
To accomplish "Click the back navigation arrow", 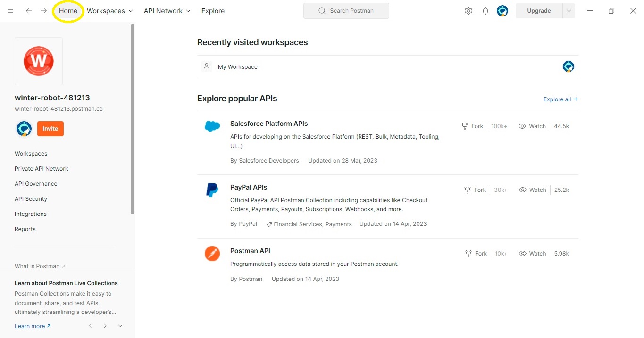I will point(29,11).
